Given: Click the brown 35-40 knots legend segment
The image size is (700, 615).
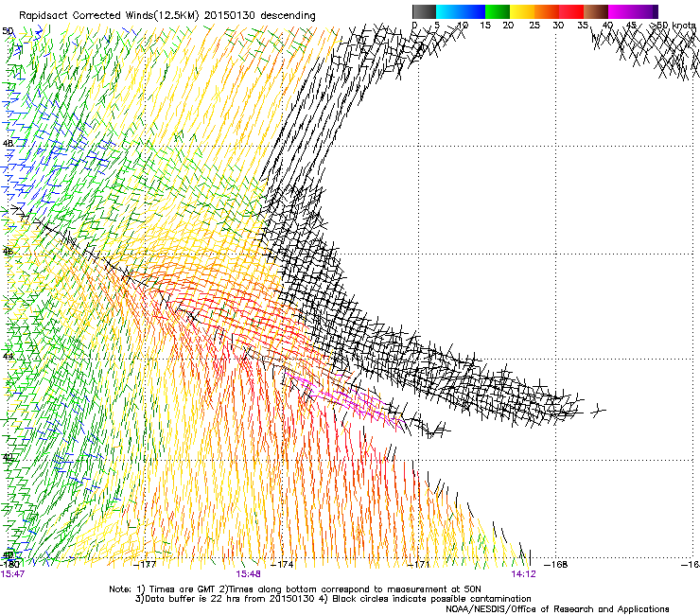Looking at the screenshot, I should (x=596, y=11).
